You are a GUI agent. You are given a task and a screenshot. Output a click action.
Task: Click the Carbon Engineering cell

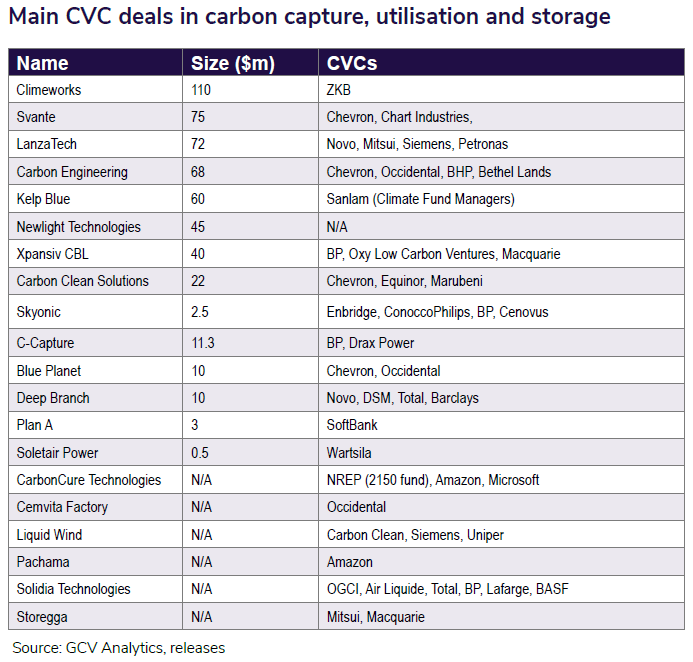click(72, 172)
